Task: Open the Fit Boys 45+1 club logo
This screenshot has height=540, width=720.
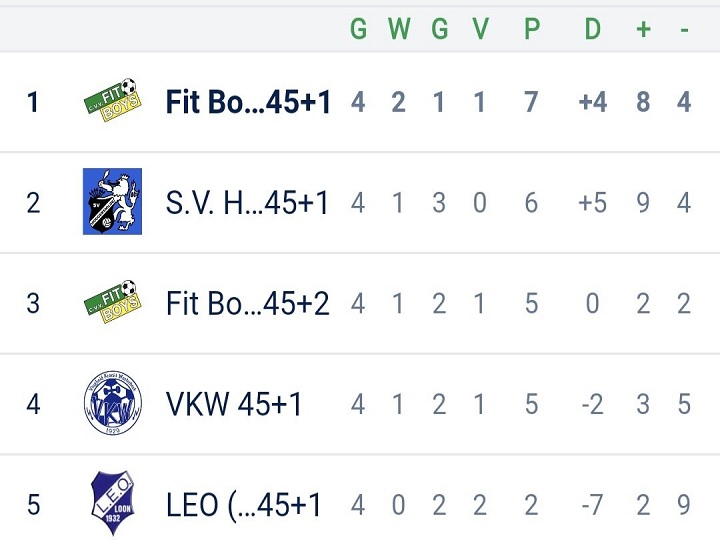Action: 112,100
